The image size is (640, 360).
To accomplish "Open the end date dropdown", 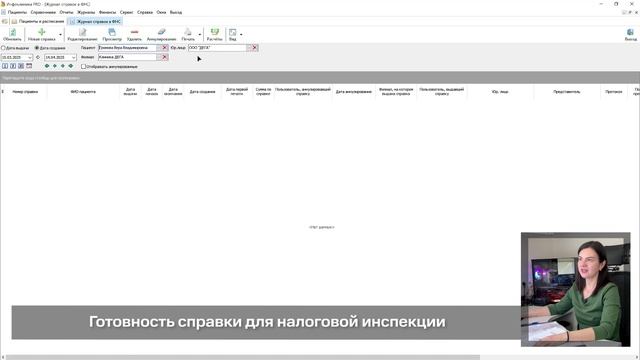I will tap(73, 58).
